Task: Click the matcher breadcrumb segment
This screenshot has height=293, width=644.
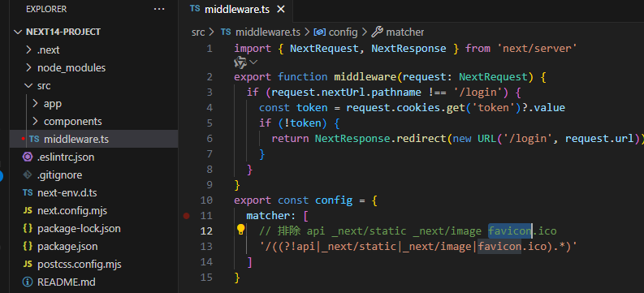Action: (405, 32)
